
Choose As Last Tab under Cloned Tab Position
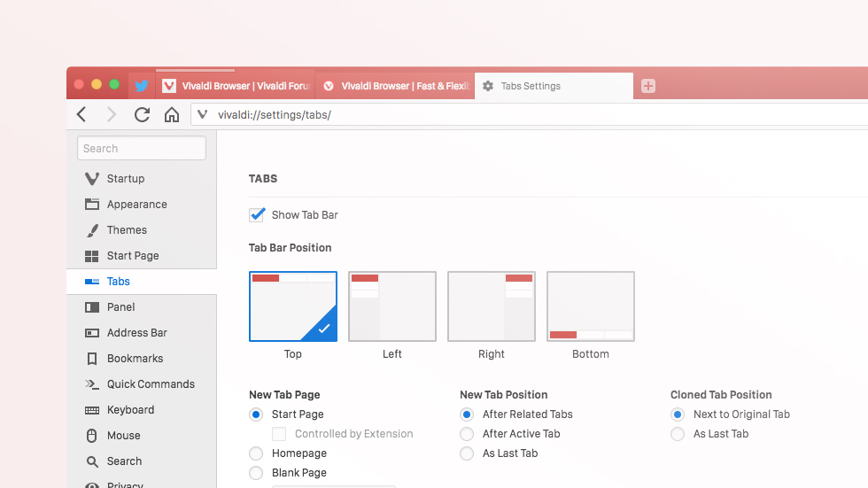(x=678, y=434)
